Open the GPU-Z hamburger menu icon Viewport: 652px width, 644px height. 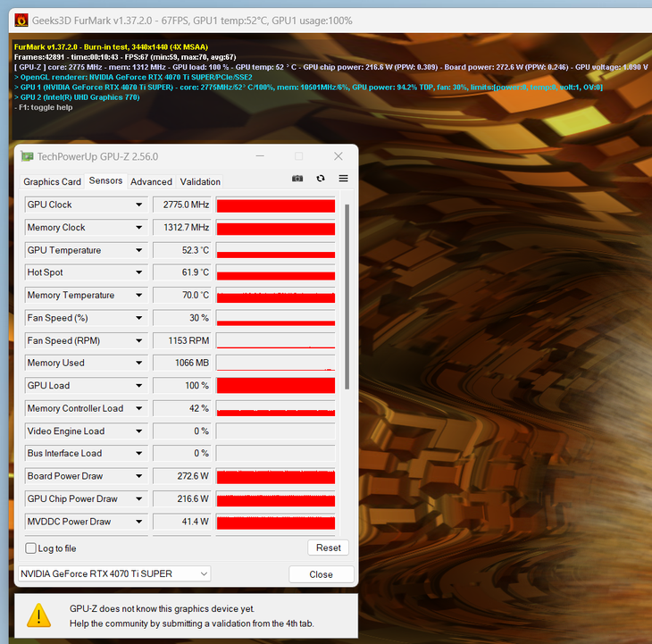343,179
